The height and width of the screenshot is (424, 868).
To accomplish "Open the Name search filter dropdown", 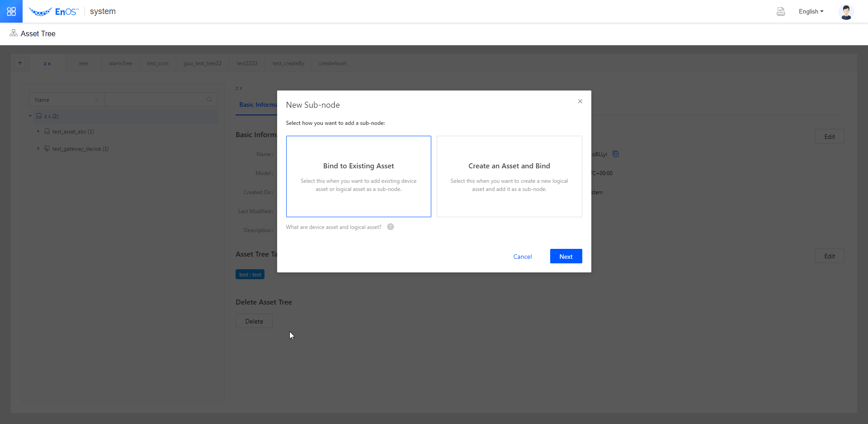I will pyautogui.click(x=67, y=100).
